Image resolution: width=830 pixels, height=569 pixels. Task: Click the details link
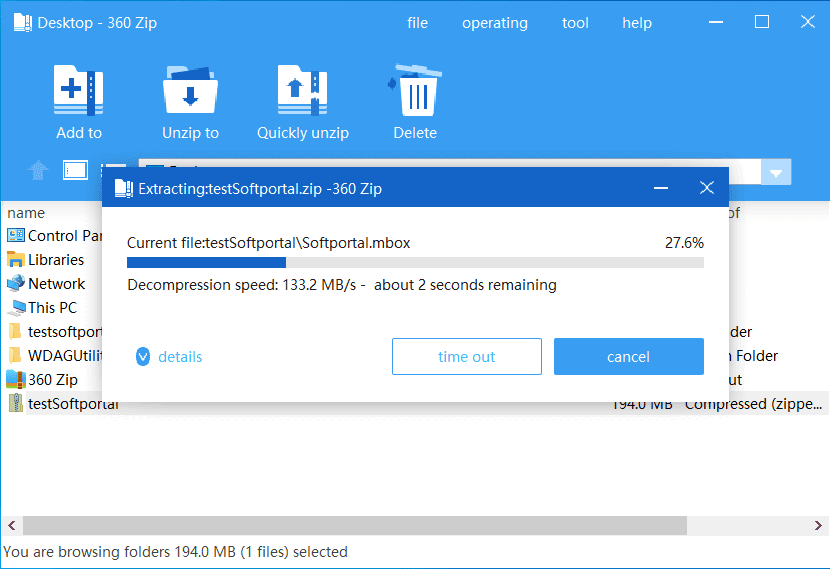pyautogui.click(x=180, y=357)
